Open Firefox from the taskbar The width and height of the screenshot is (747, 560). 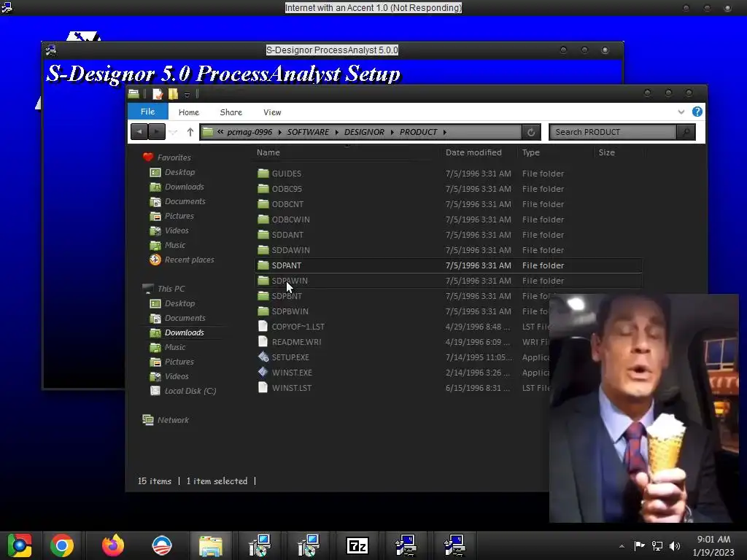[113, 545]
